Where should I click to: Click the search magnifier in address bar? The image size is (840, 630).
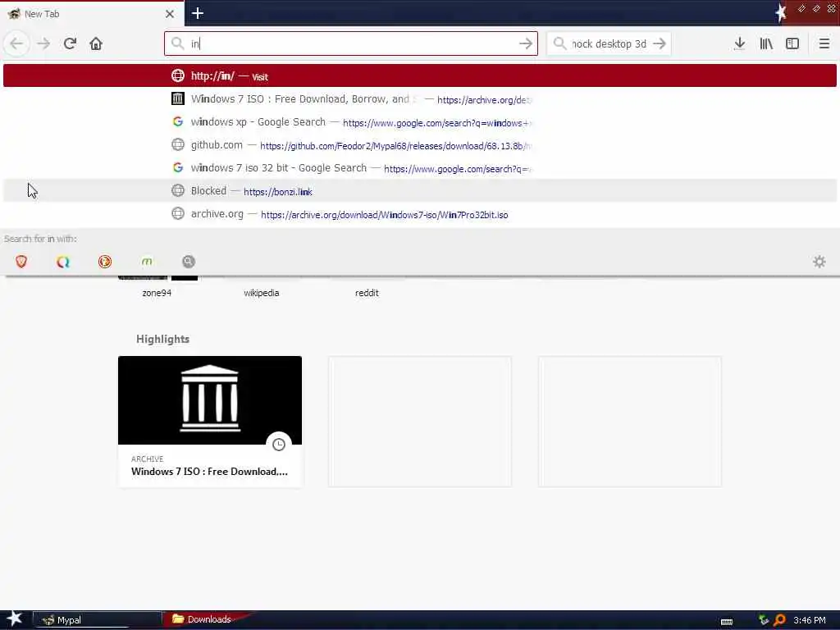pyautogui.click(x=177, y=43)
